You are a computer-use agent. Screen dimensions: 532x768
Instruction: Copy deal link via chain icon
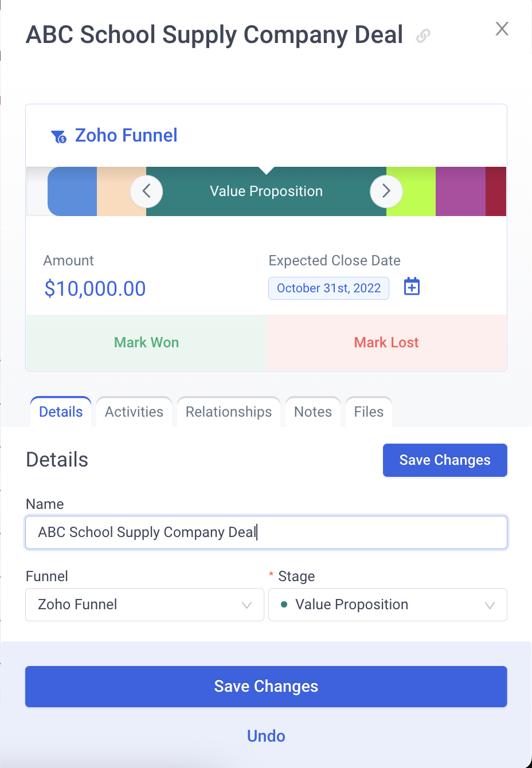click(x=423, y=36)
